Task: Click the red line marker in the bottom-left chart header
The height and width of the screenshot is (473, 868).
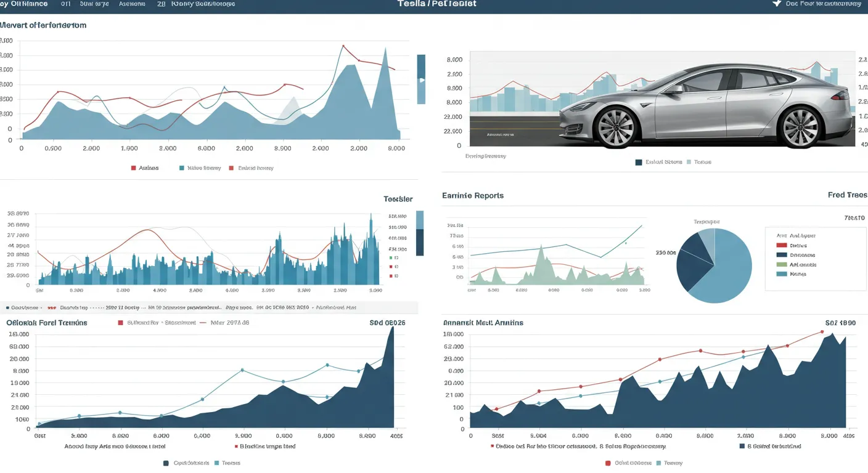Action: tap(203, 322)
